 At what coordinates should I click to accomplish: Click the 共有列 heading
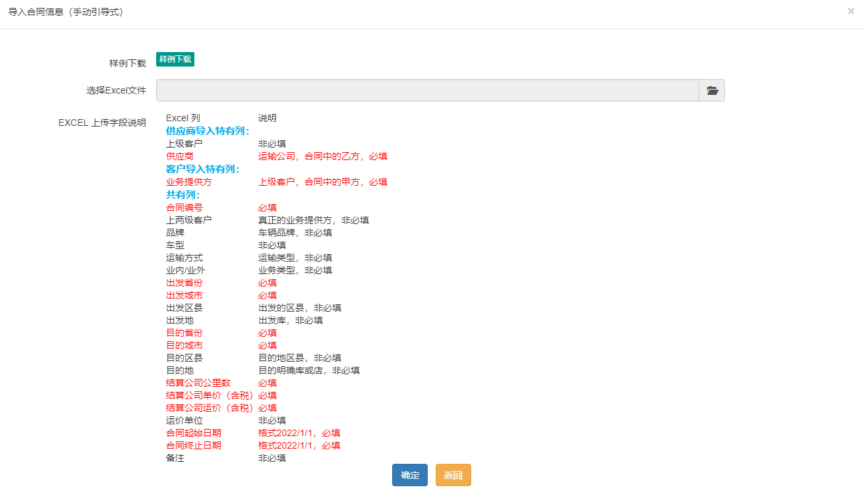tap(183, 195)
